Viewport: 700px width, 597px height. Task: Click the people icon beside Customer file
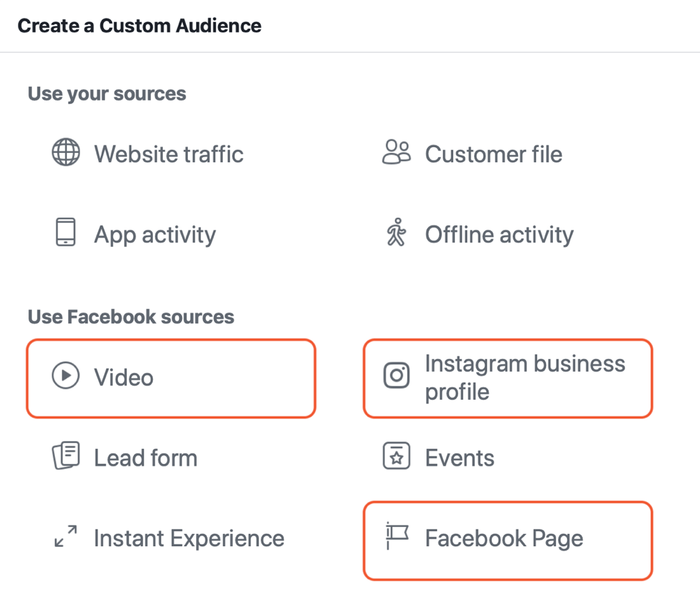point(396,152)
